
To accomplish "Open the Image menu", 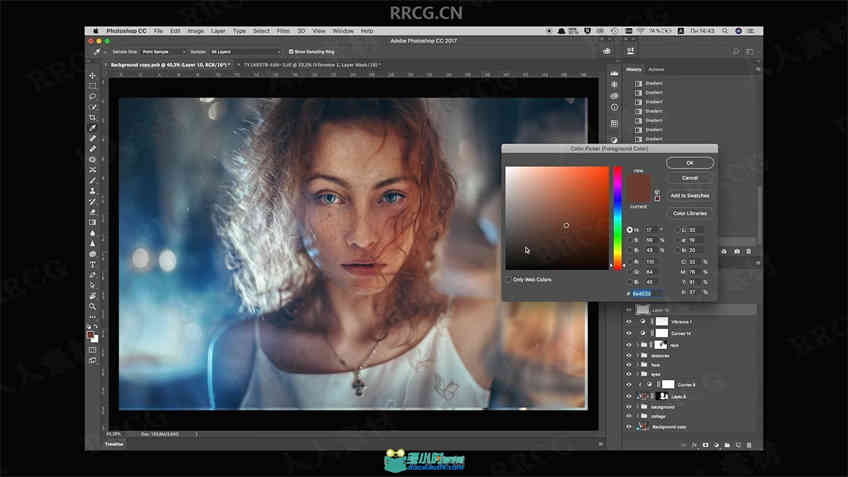I will pos(196,31).
